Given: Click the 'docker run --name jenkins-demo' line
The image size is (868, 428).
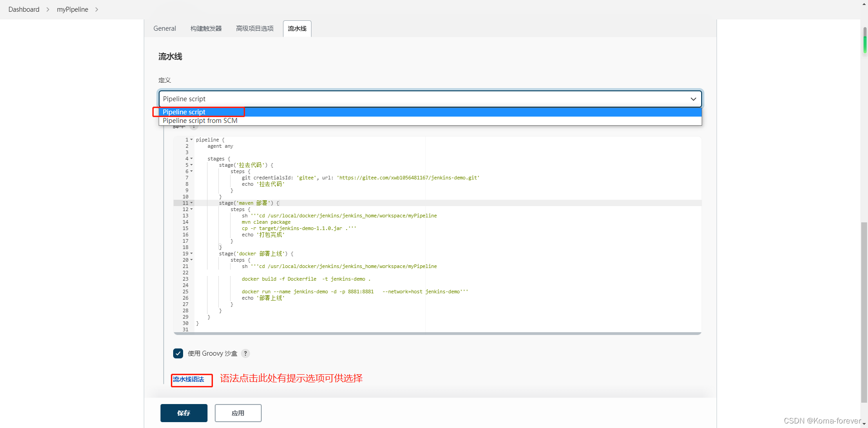Looking at the screenshot, I should coord(355,292).
